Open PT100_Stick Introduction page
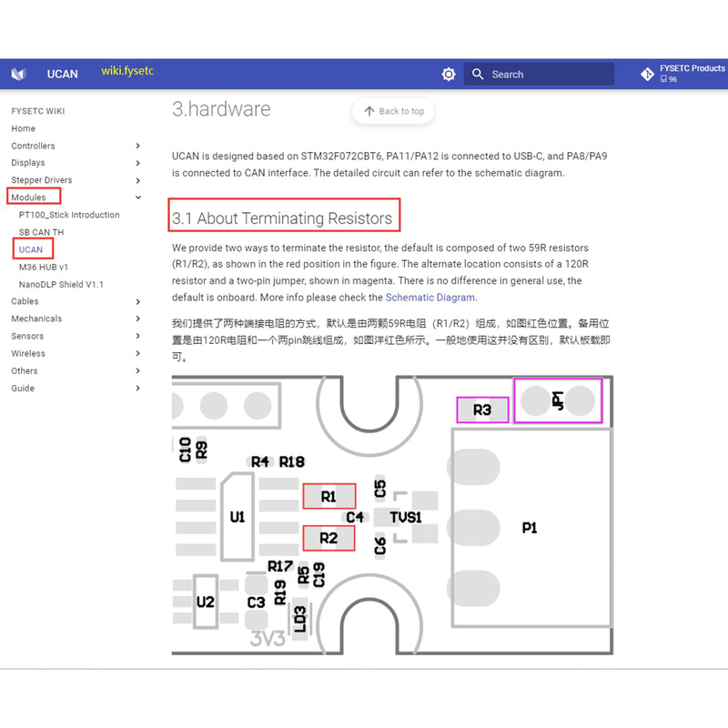This screenshot has width=728, height=728. pos(69,215)
